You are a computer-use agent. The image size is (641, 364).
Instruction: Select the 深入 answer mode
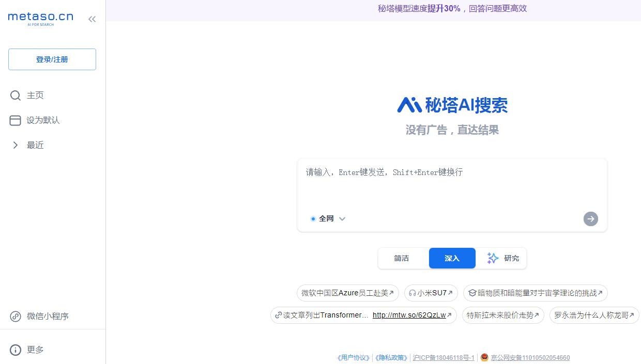(452, 258)
